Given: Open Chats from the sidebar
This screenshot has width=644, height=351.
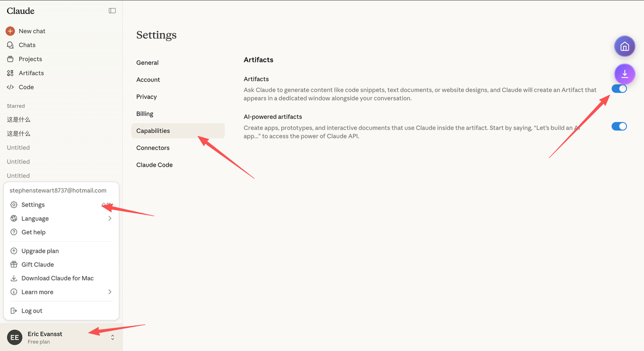Looking at the screenshot, I should coord(27,45).
